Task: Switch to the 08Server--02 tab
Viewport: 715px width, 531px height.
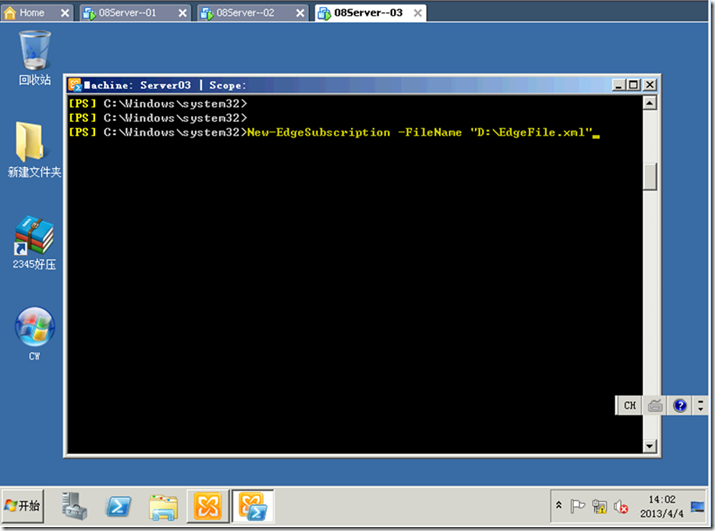Action: point(252,13)
